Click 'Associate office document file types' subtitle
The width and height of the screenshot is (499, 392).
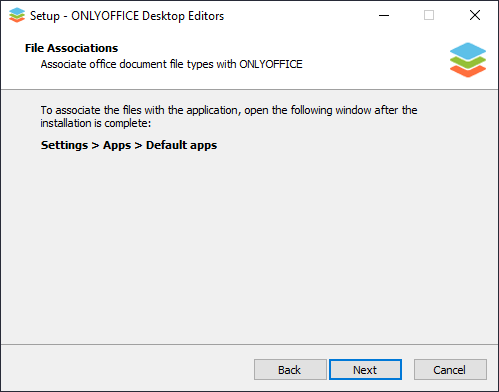(x=171, y=64)
